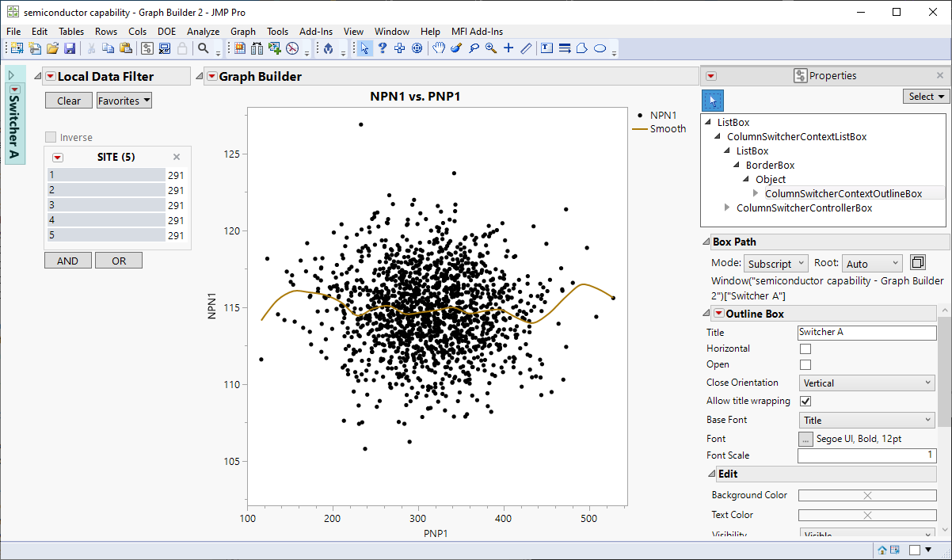The image size is (952, 560).
Task: Select the Text annotation tool
Action: click(x=546, y=48)
